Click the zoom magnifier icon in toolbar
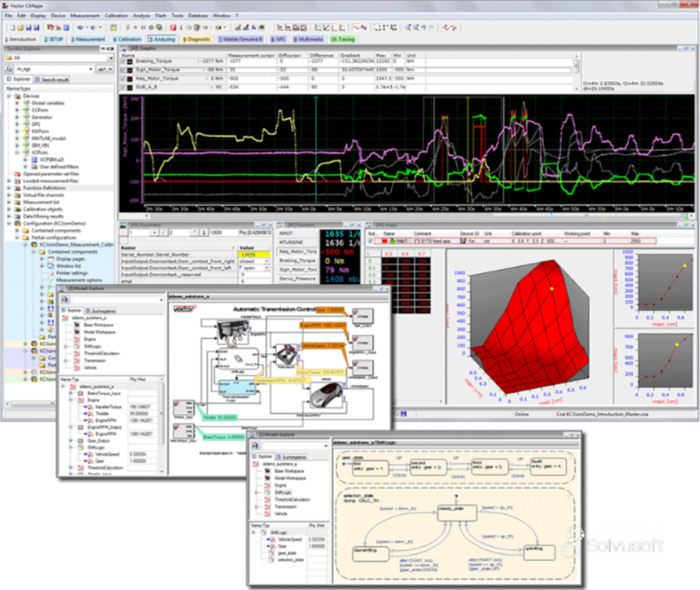 [408, 27]
